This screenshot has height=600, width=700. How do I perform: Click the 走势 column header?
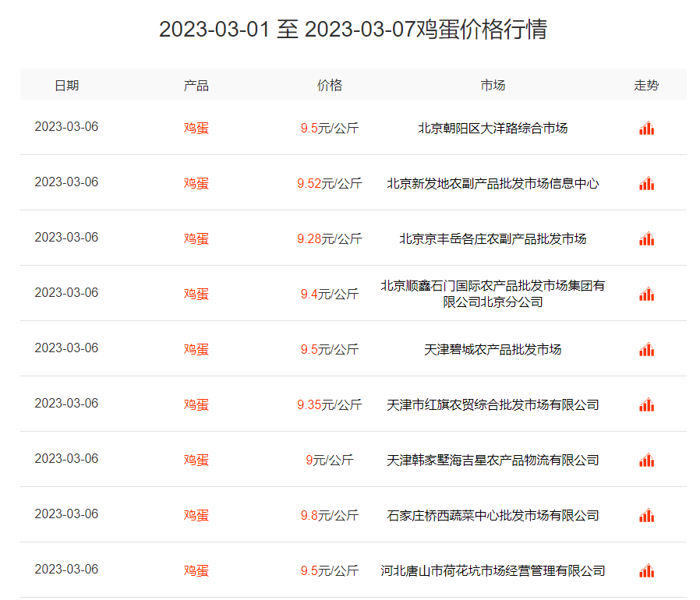tap(646, 86)
